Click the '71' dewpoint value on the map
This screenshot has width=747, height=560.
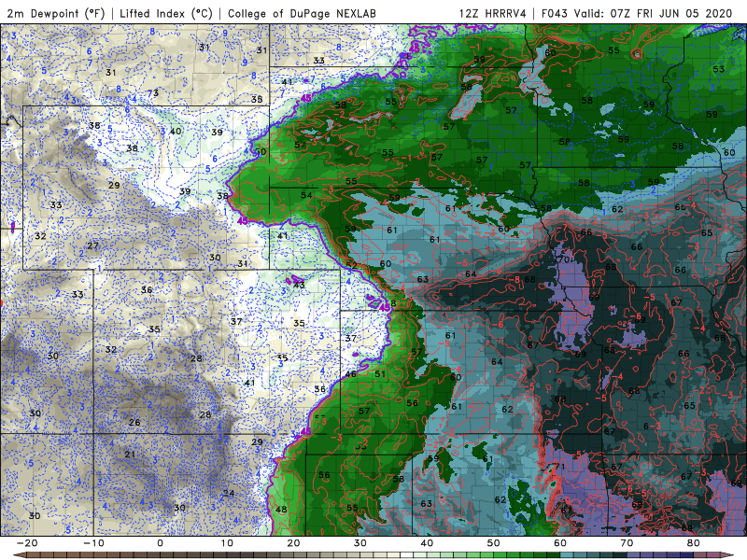point(559,466)
